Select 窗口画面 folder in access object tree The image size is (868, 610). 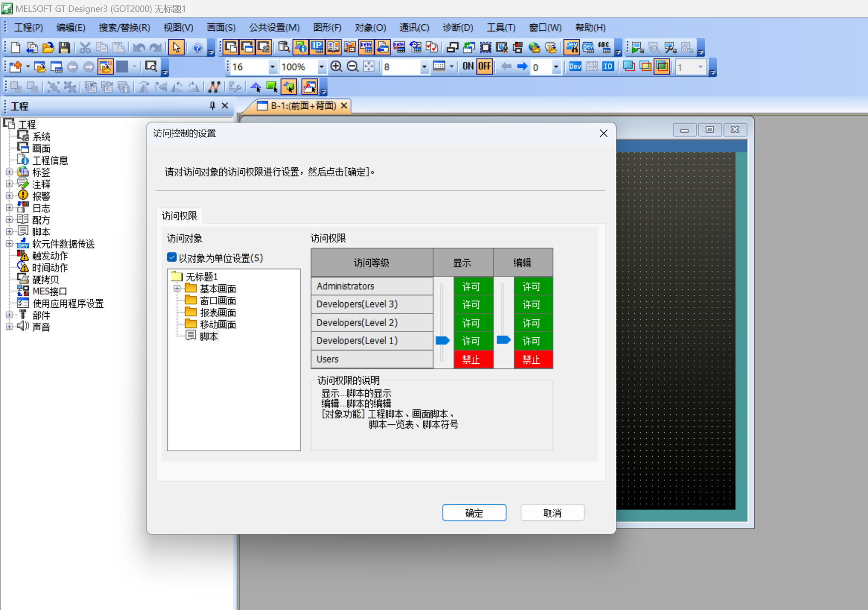point(217,301)
